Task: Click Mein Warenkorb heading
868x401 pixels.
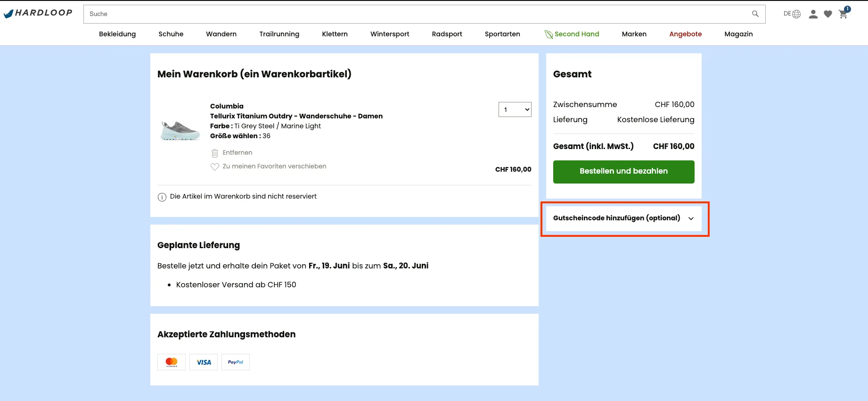Action: pos(254,74)
